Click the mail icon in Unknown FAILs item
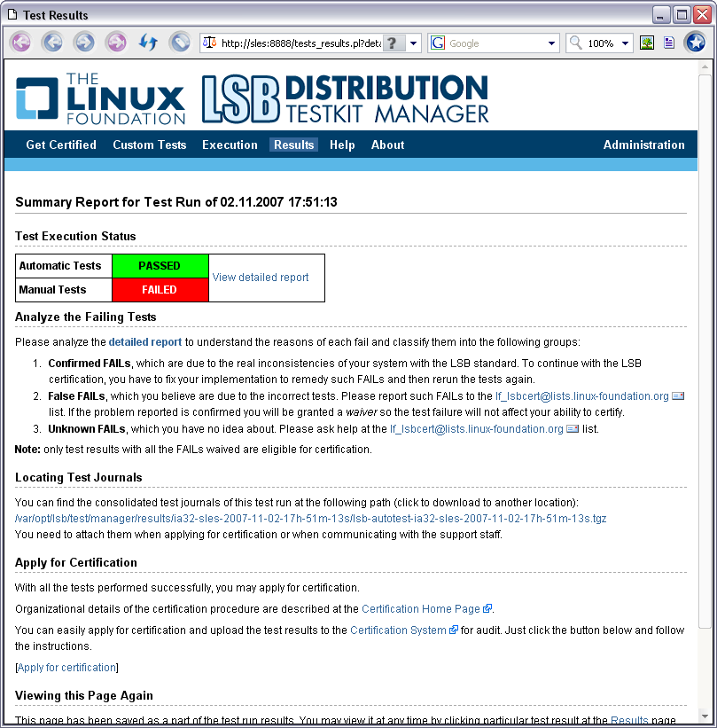This screenshot has height=728, width=717. 573,428
